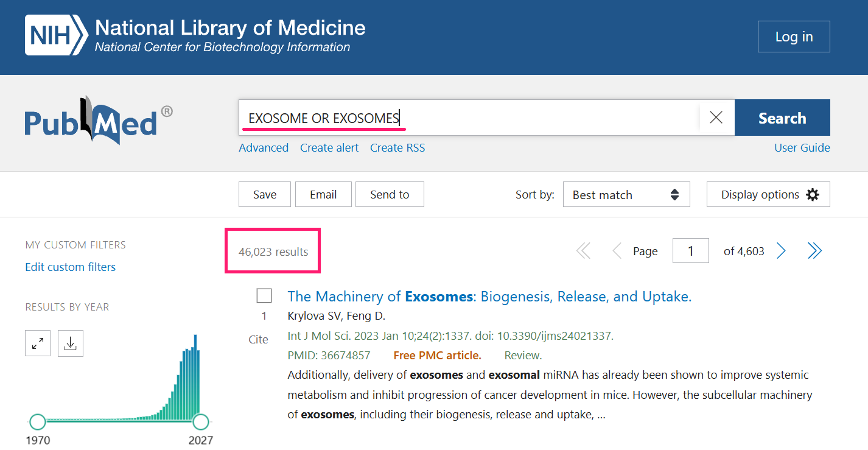868x450 pixels.
Task: Click the PMID: 36674857 text
Action: (329, 355)
